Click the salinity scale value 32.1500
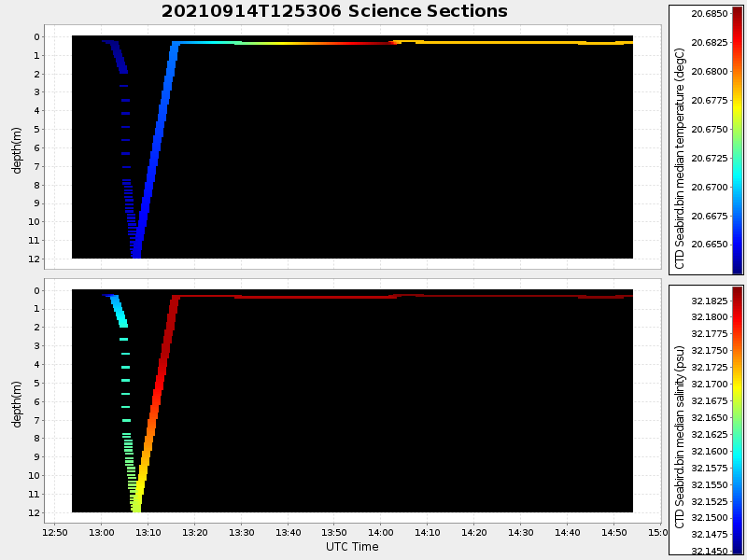Viewport: 747px width, 560px height. click(710, 518)
